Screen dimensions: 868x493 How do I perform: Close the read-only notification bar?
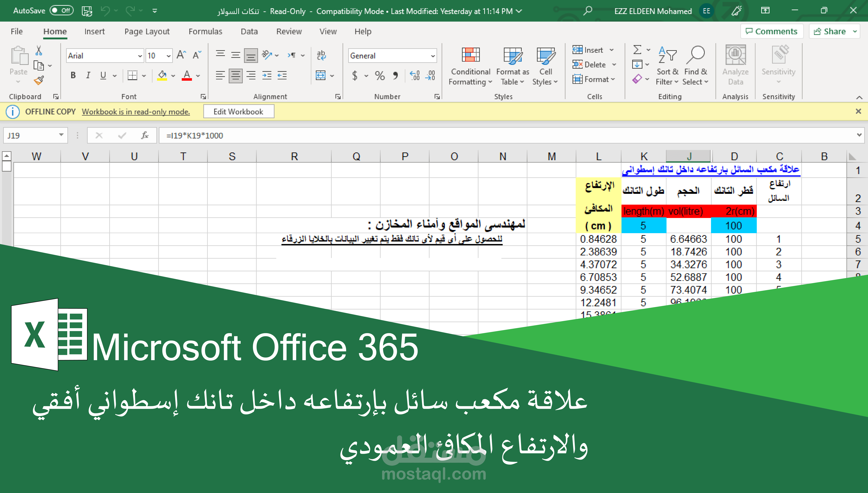(858, 111)
